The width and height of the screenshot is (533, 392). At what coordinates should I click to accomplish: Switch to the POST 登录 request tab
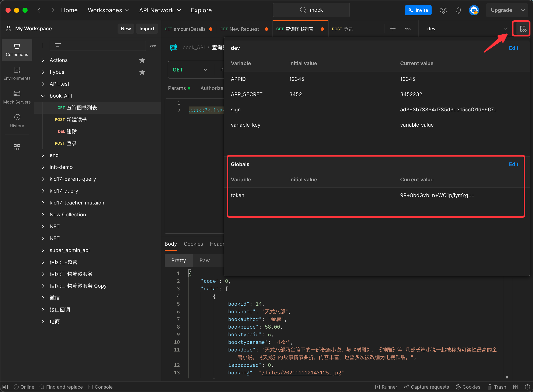click(342, 29)
